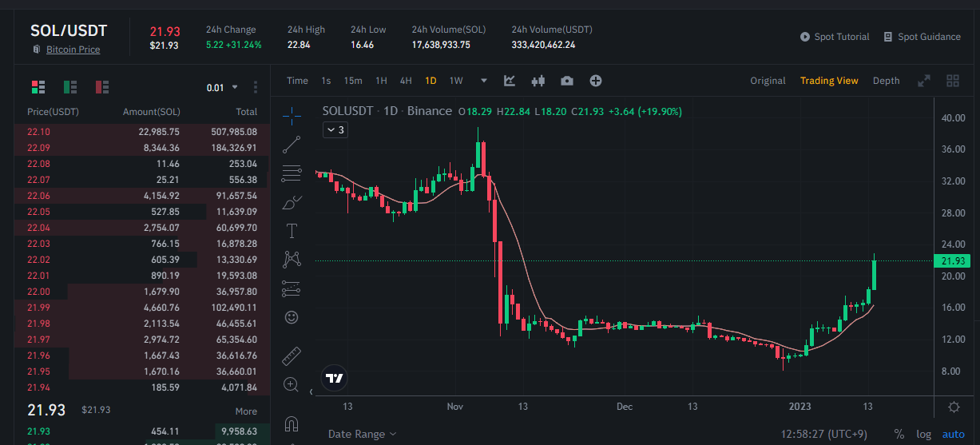The image size is (980, 445).
Task: Show only buy orders in book
Action: coord(70,87)
